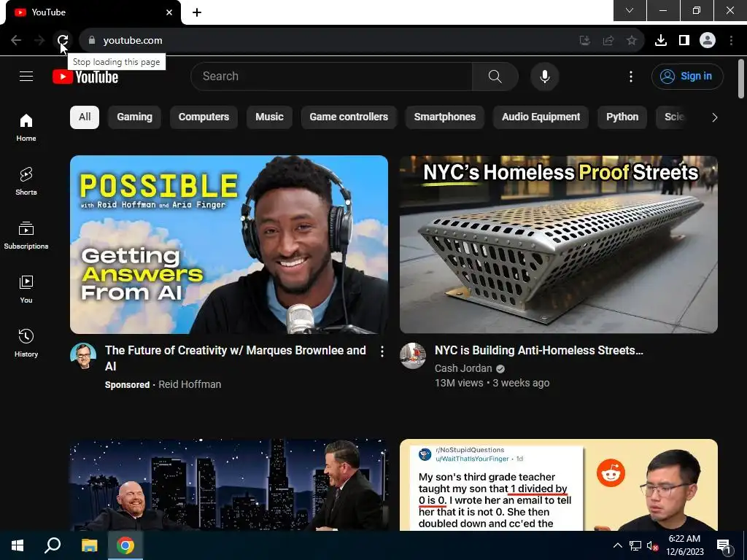
Task: Open YouTube settings three-dot menu
Action: [631, 76]
